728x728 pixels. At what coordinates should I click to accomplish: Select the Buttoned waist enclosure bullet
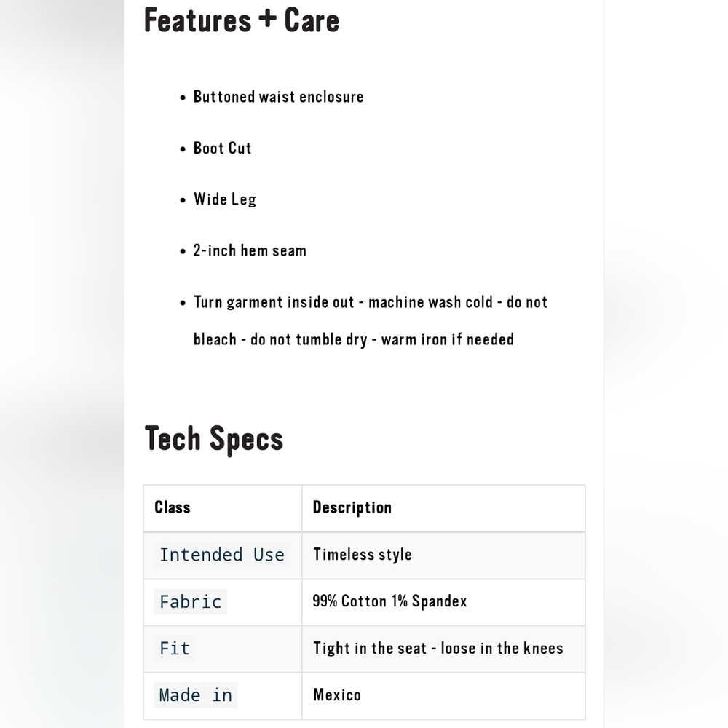pos(278,97)
